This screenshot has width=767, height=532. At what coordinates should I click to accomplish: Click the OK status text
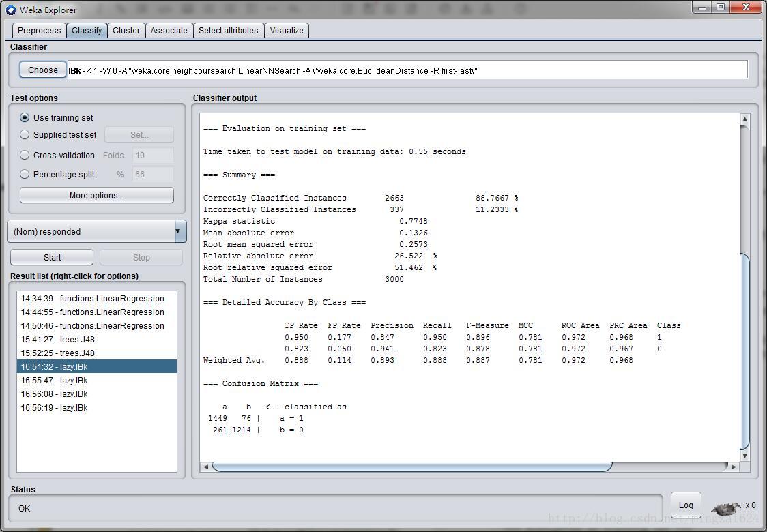coord(25,509)
